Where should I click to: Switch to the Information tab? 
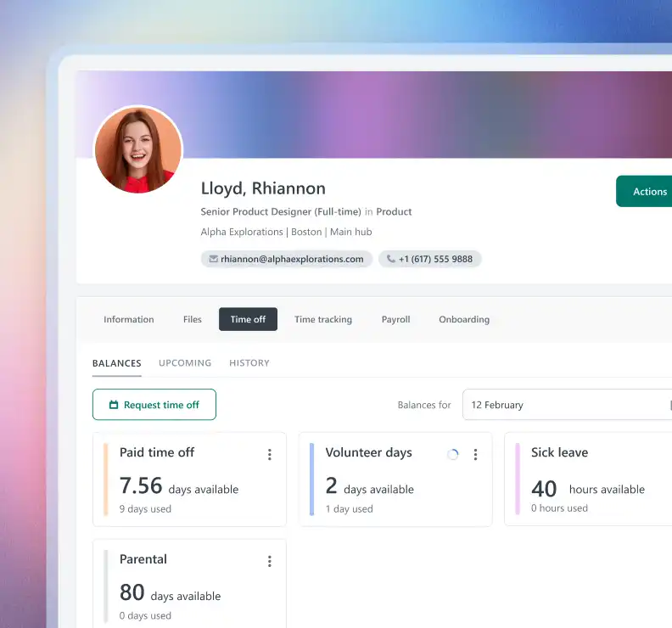pyautogui.click(x=129, y=319)
